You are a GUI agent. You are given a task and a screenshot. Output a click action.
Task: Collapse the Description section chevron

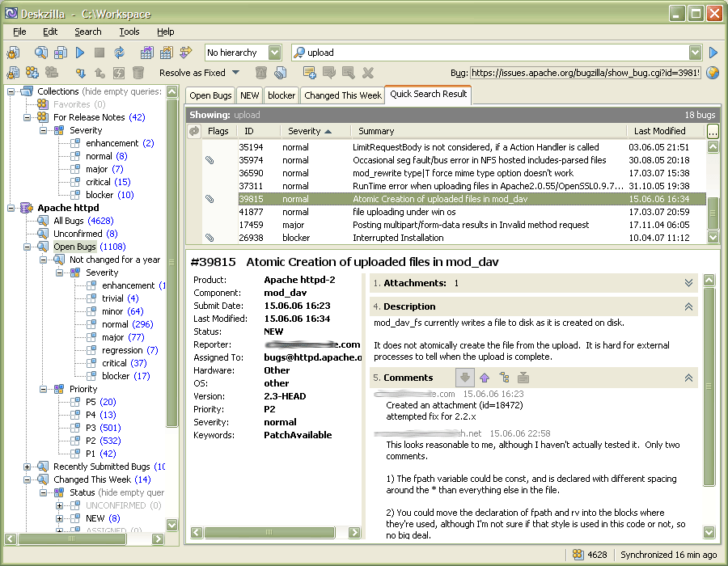[688, 306]
